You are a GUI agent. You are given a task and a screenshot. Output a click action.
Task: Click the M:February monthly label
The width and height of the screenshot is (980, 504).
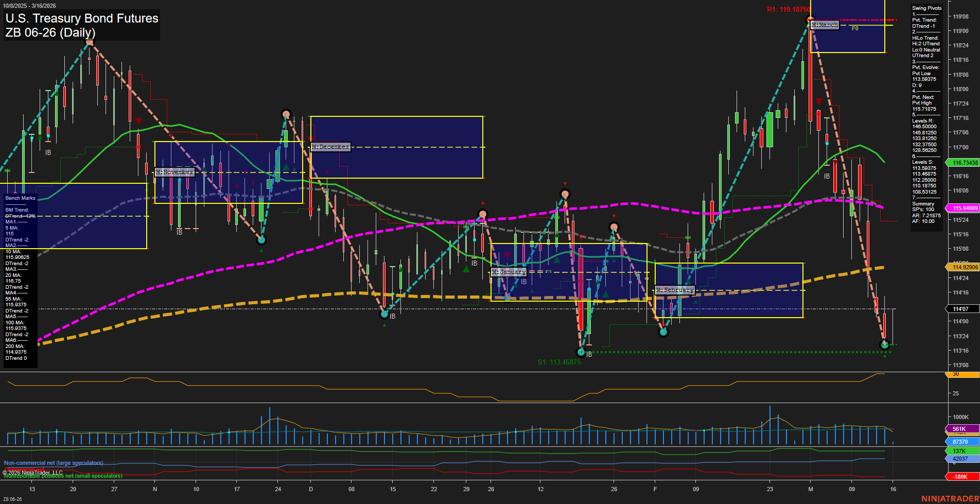coord(675,290)
